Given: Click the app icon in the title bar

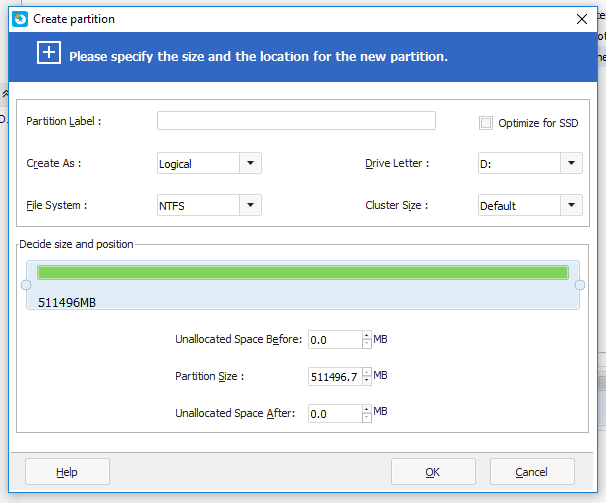Looking at the screenshot, I should [x=19, y=18].
